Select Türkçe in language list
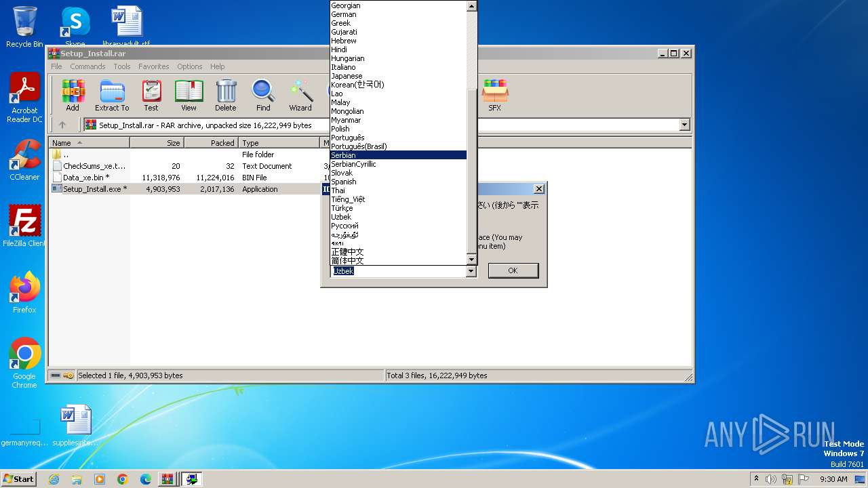The width and height of the screenshot is (868, 488). [x=399, y=208]
